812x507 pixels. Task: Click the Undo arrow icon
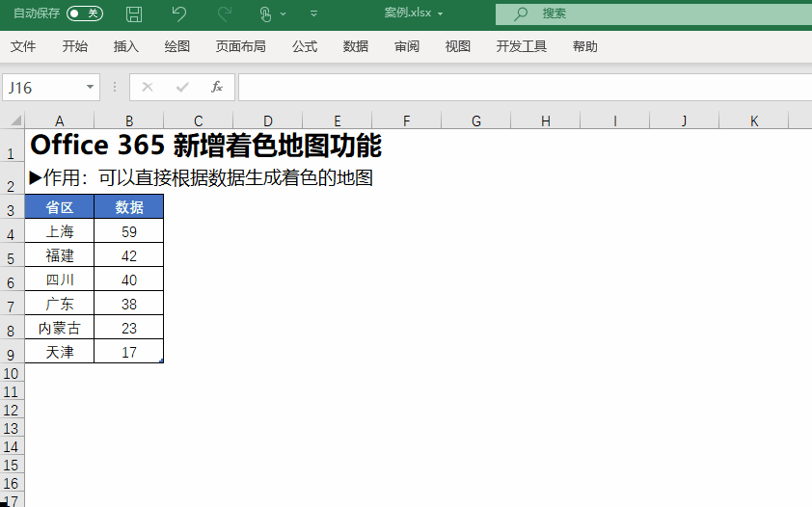coord(178,13)
